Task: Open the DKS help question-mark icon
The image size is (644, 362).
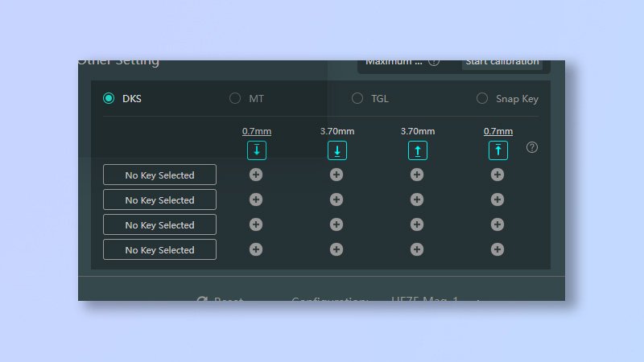Action: pos(532,147)
